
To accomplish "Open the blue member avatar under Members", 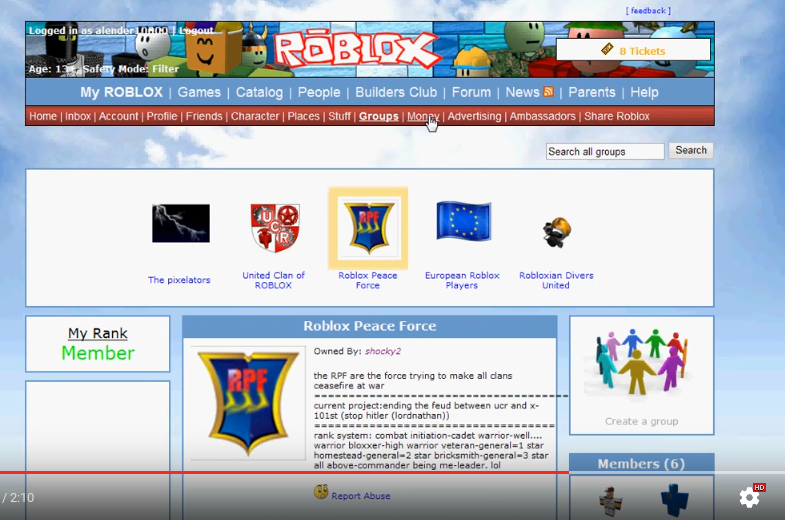I will 674,499.
